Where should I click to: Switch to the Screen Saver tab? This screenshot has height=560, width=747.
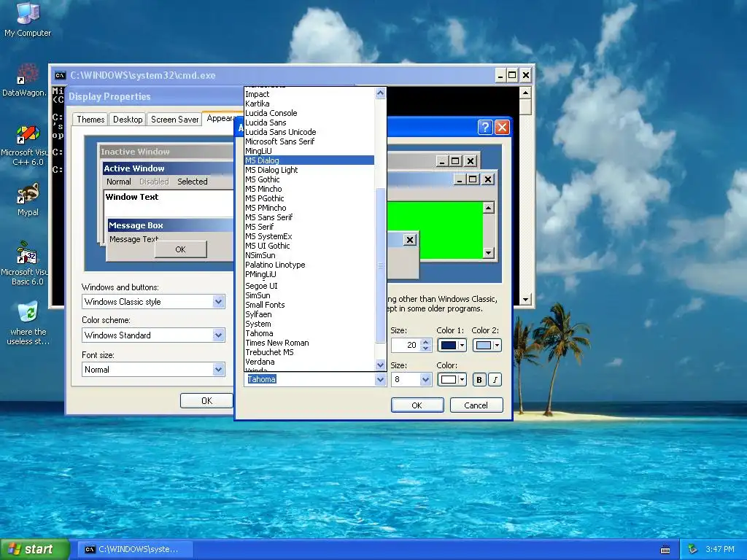click(x=174, y=120)
